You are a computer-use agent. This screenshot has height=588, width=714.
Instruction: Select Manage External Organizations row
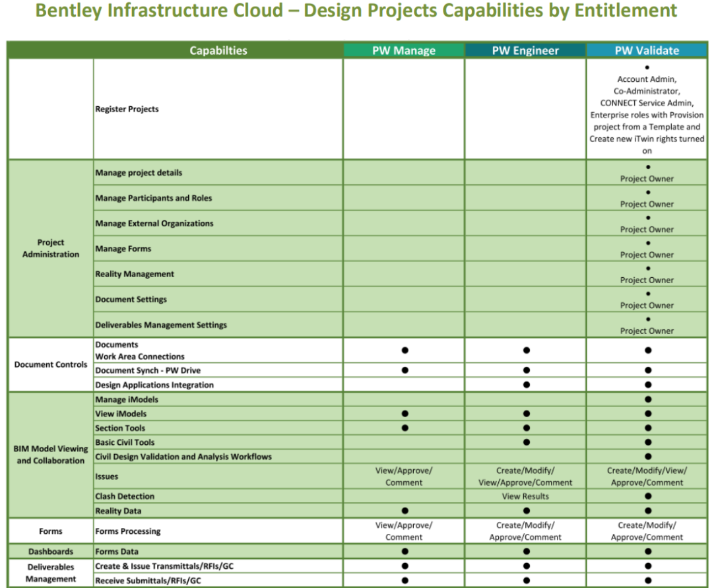coord(154,224)
